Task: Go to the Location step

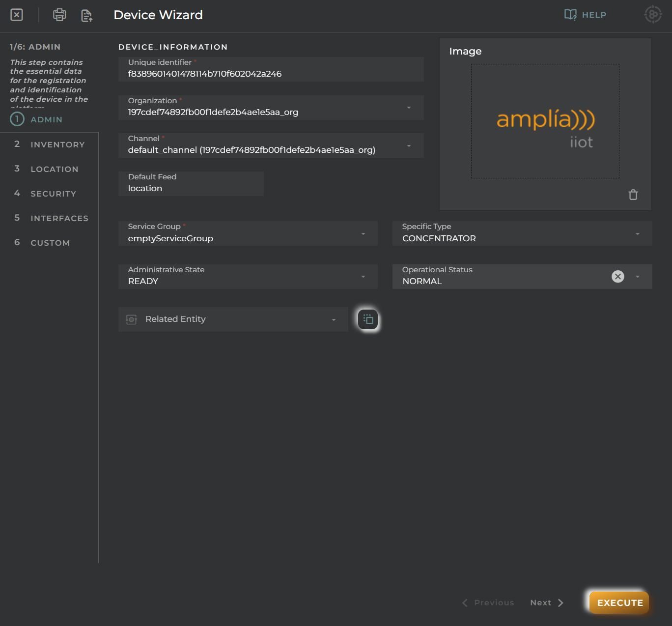Action: point(49,169)
